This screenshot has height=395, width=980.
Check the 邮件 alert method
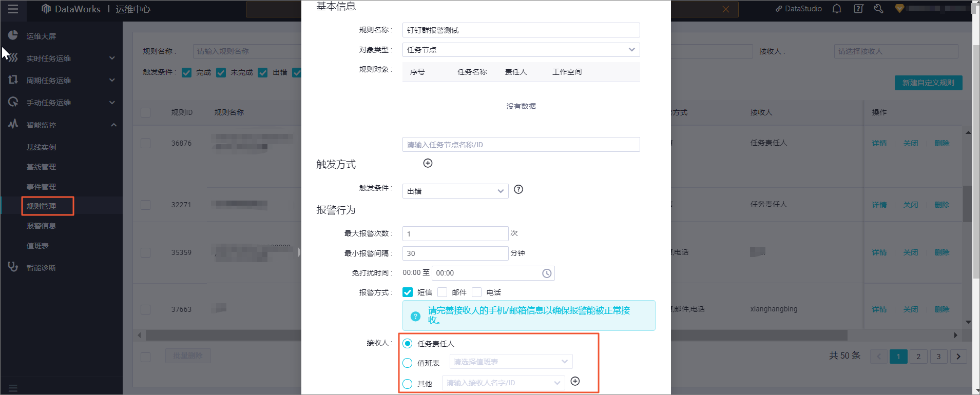click(x=442, y=292)
